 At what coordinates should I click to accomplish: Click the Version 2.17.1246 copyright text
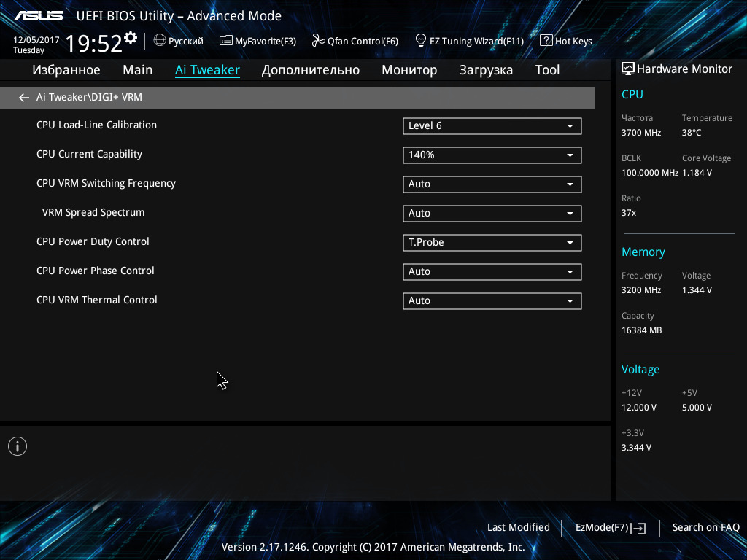click(x=373, y=547)
